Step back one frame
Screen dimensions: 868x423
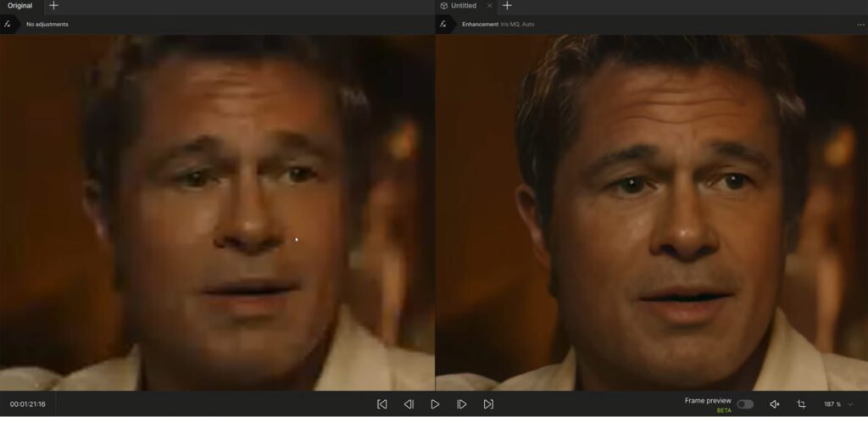tap(409, 404)
